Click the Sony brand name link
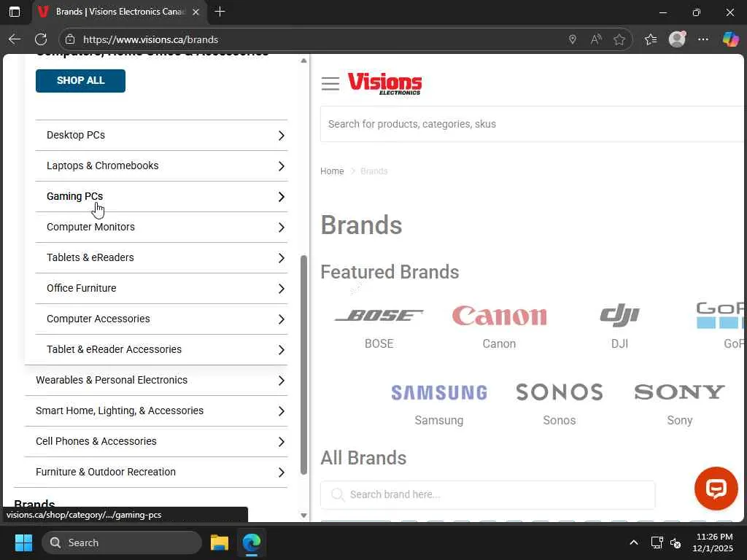The width and height of the screenshot is (747, 560). click(x=679, y=421)
